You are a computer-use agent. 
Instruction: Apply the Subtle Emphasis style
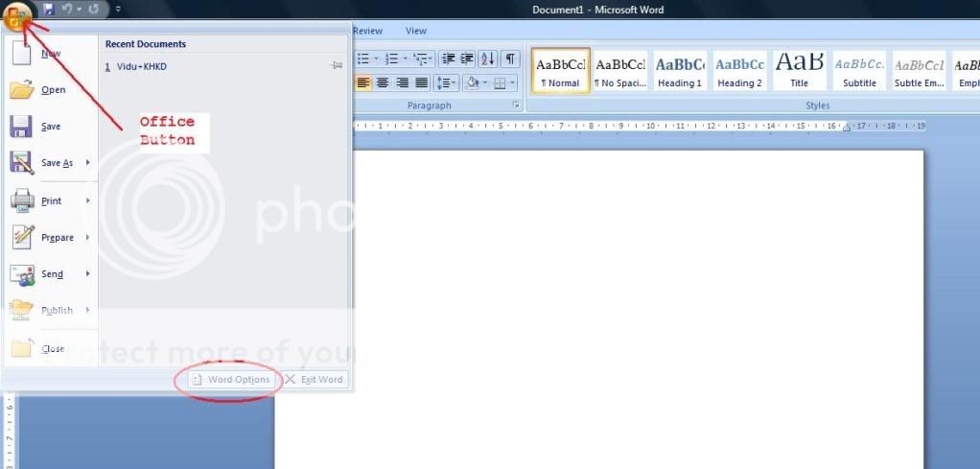coord(919,71)
